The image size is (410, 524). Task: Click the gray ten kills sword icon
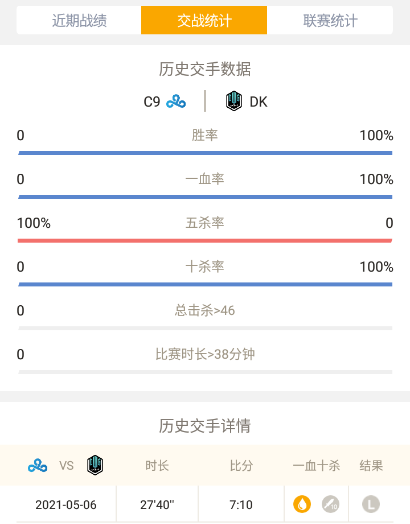click(330, 504)
